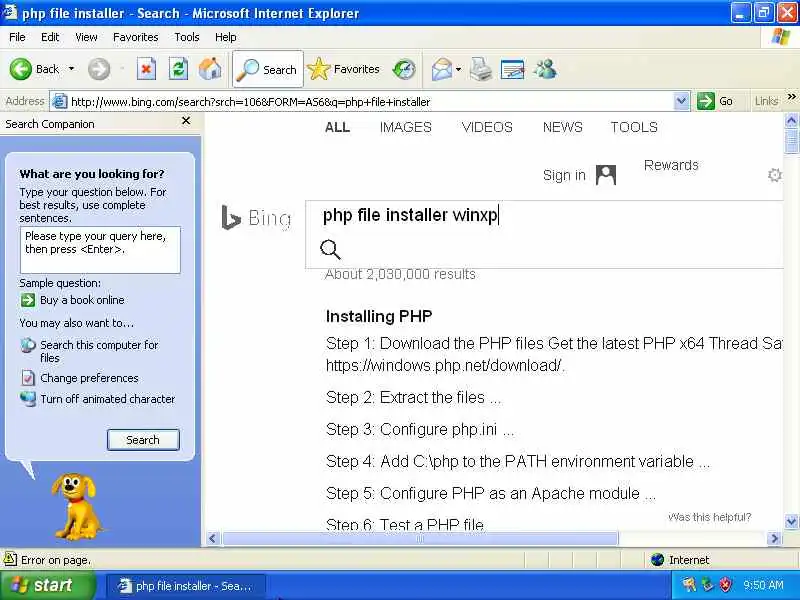
Task: Open the History toolbar icon
Action: (404, 69)
